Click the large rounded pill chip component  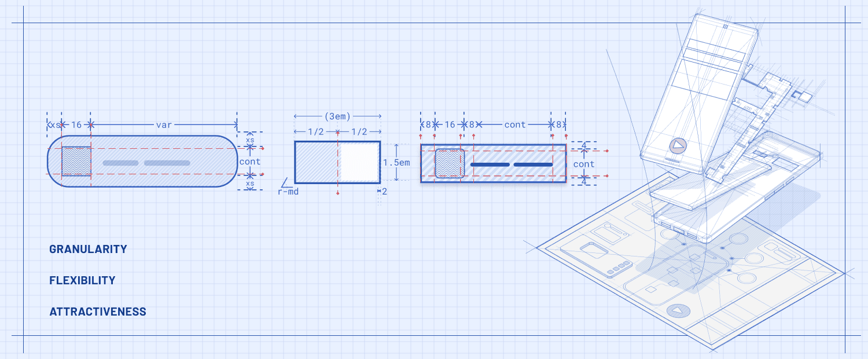[x=142, y=162]
